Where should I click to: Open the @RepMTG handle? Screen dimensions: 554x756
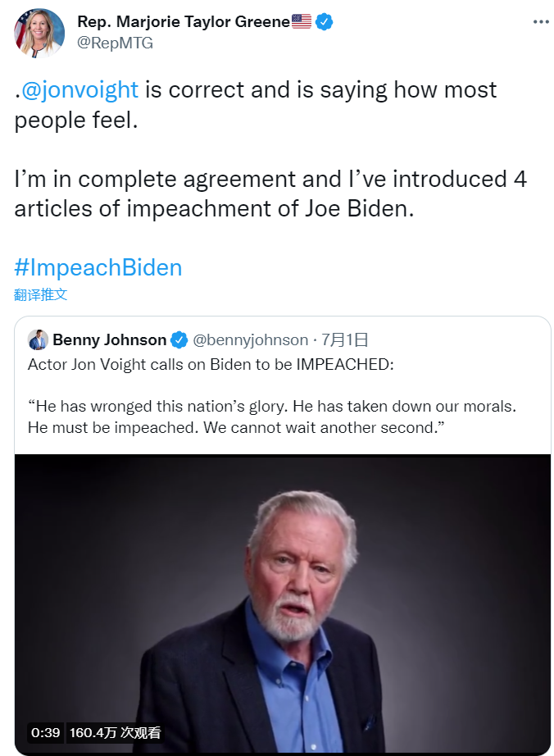pyautogui.click(x=115, y=43)
